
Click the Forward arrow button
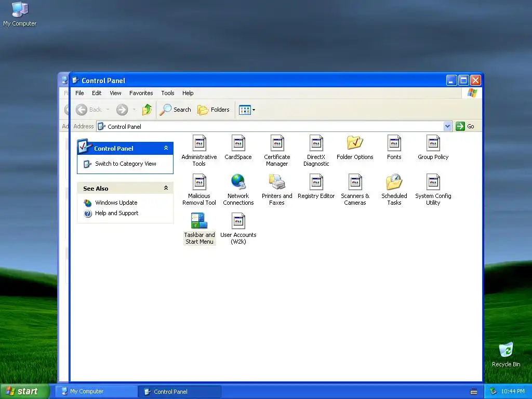122,110
